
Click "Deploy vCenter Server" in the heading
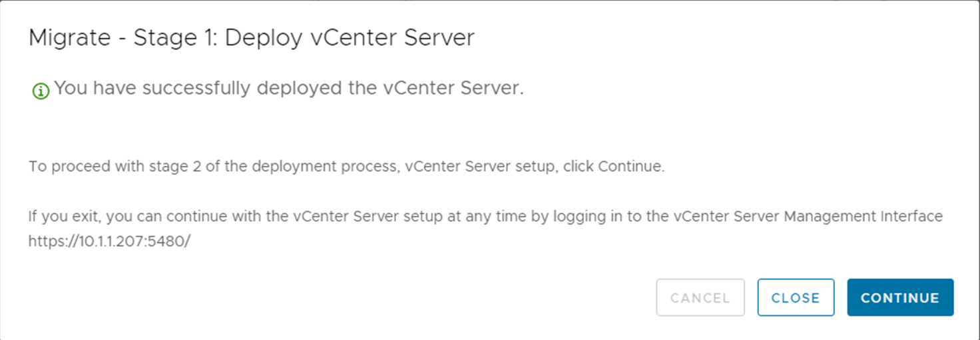coord(350,38)
